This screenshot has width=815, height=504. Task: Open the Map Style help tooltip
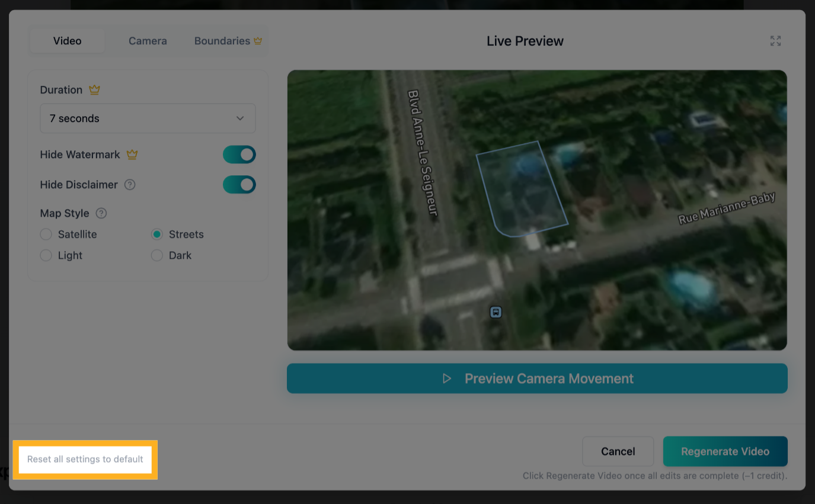pos(101,213)
